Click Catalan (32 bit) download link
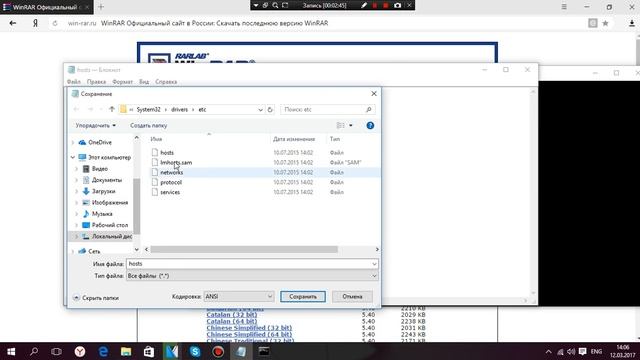 click(232, 315)
